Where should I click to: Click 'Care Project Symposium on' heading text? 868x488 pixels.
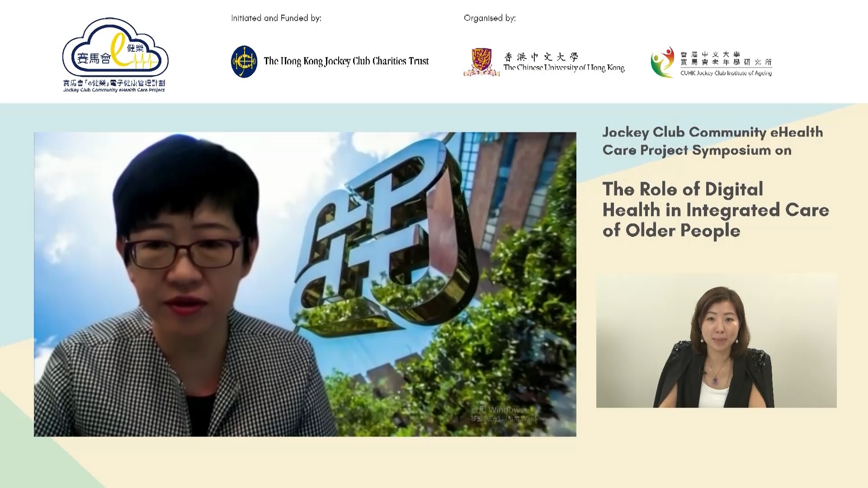697,150
